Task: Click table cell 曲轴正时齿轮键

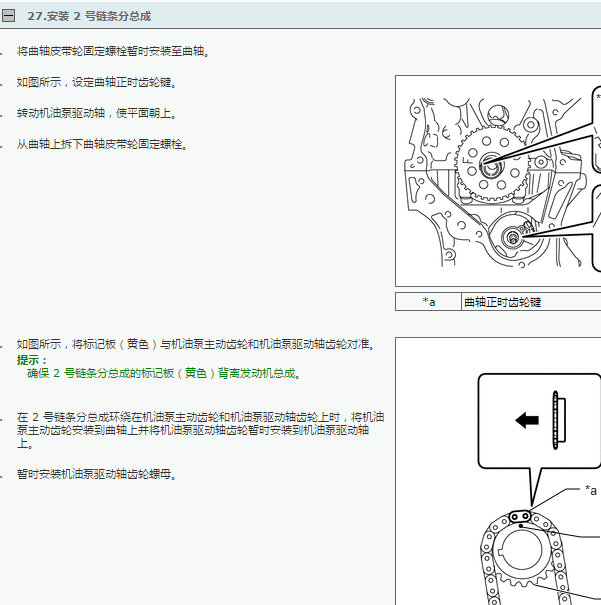Action: pyautogui.click(x=531, y=302)
